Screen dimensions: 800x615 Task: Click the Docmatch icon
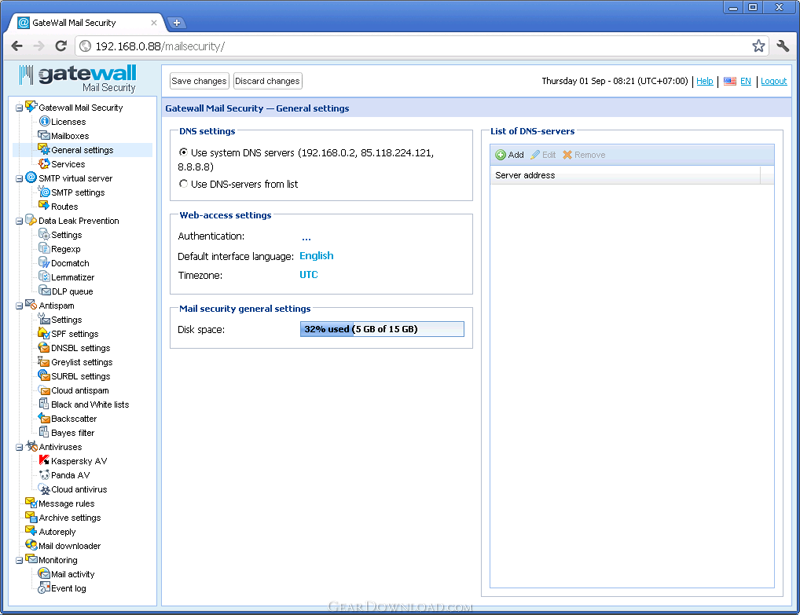pyautogui.click(x=44, y=263)
